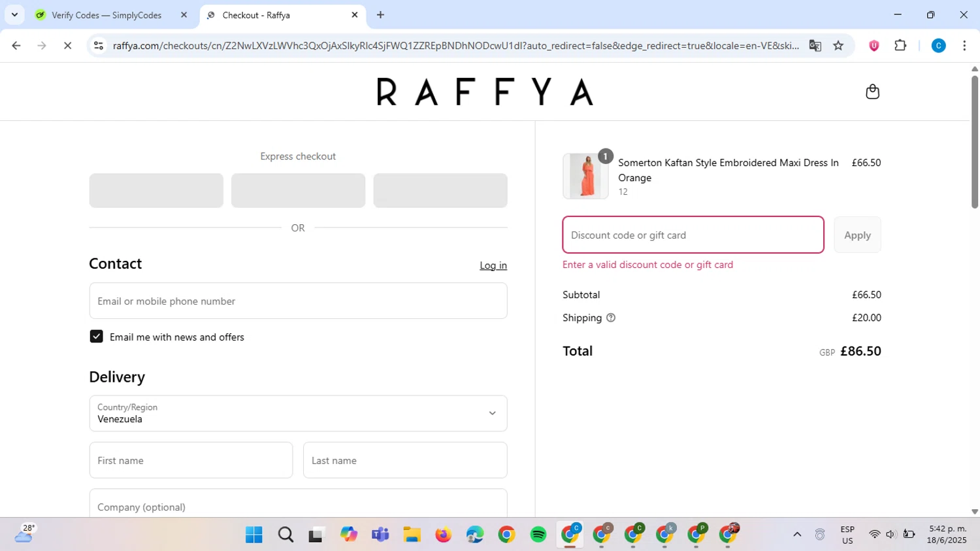Image resolution: width=980 pixels, height=551 pixels.
Task: Close the Checkout - Raffya tab
Action: point(355,15)
